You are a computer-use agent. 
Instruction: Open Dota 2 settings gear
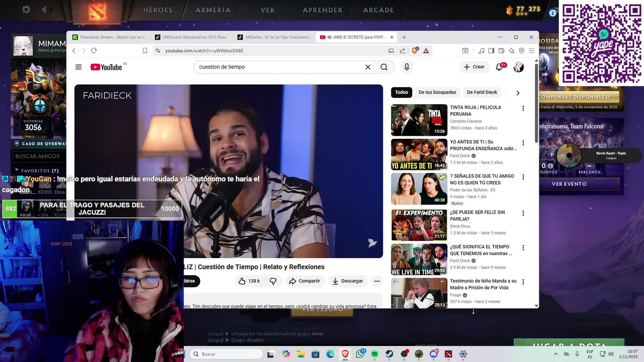tap(26, 10)
